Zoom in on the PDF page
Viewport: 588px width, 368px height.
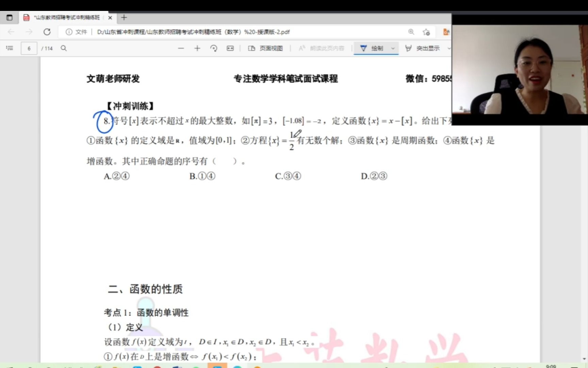coord(197,48)
